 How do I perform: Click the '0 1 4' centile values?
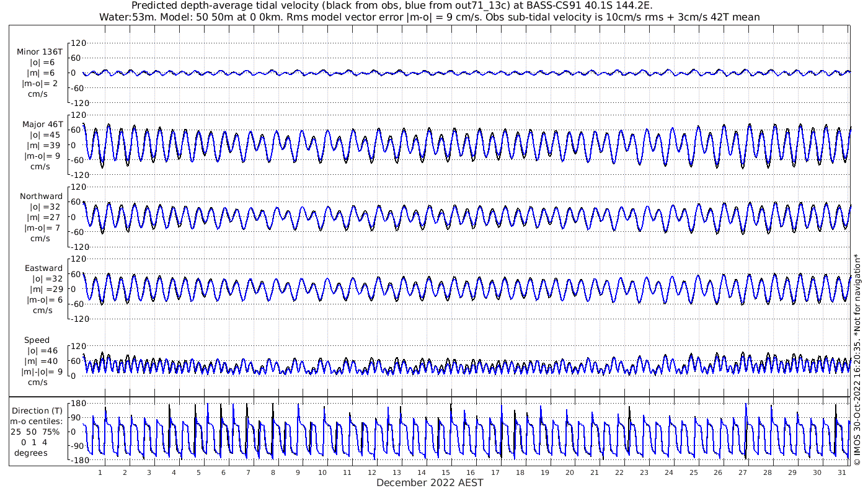[x=34, y=443]
